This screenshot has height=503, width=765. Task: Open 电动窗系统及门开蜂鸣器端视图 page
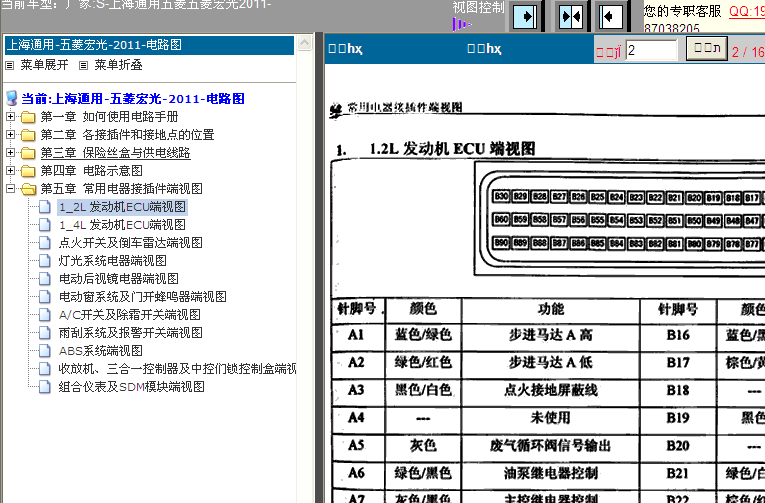pyautogui.click(x=142, y=297)
